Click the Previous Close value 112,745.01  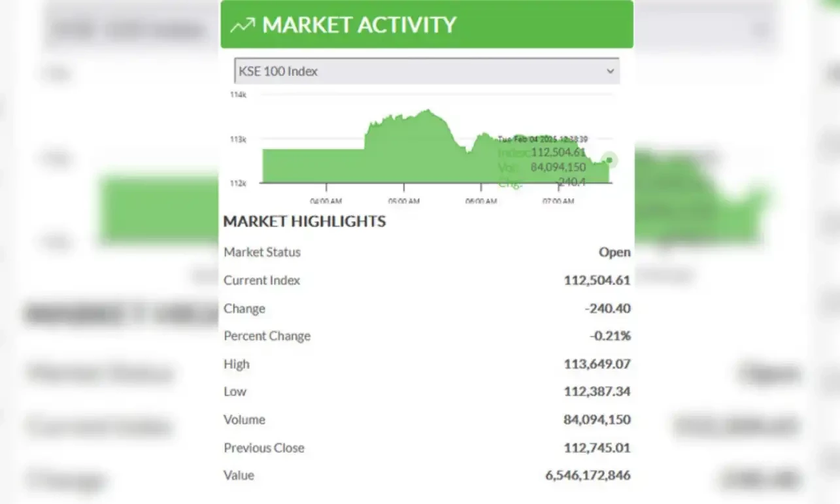coord(597,448)
